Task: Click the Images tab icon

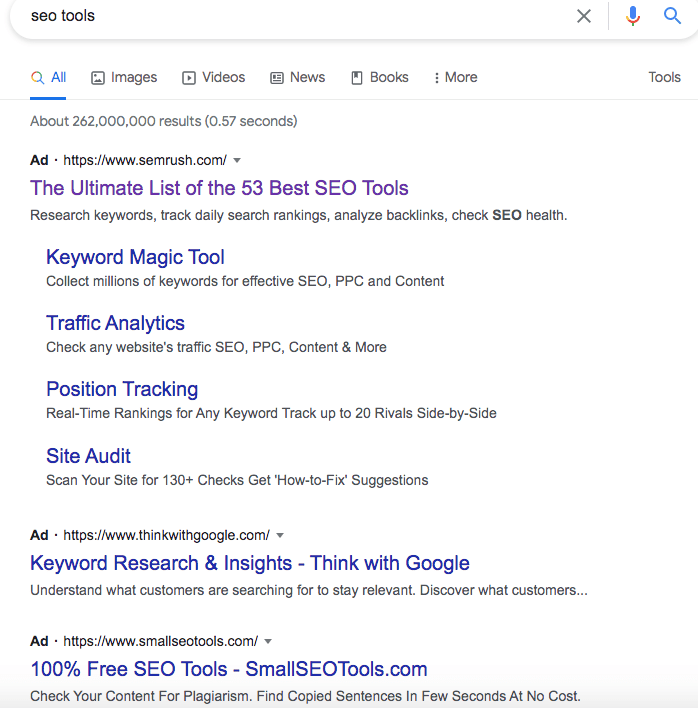Action: (x=98, y=78)
